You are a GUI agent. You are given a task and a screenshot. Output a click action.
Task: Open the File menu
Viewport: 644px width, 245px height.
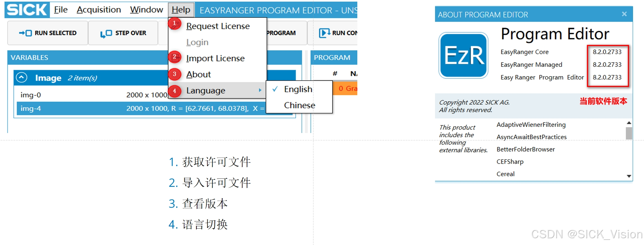click(x=61, y=10)
